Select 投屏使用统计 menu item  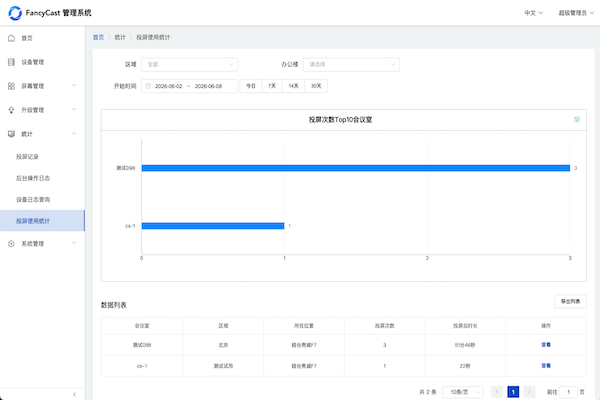[42, 220]
